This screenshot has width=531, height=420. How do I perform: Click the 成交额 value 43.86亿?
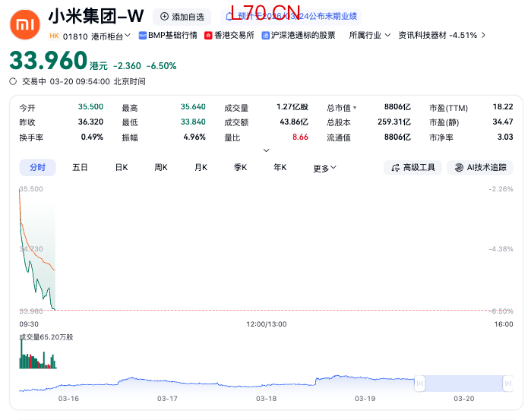[x=294, y=122]
